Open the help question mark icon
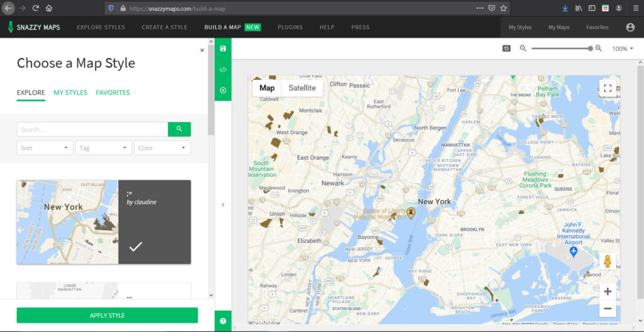The height and width of the screenshot is (332, 644). [223, 321]
